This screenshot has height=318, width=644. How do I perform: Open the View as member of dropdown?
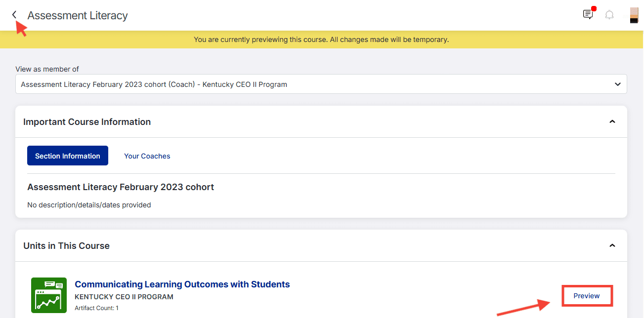click(321, 84)
